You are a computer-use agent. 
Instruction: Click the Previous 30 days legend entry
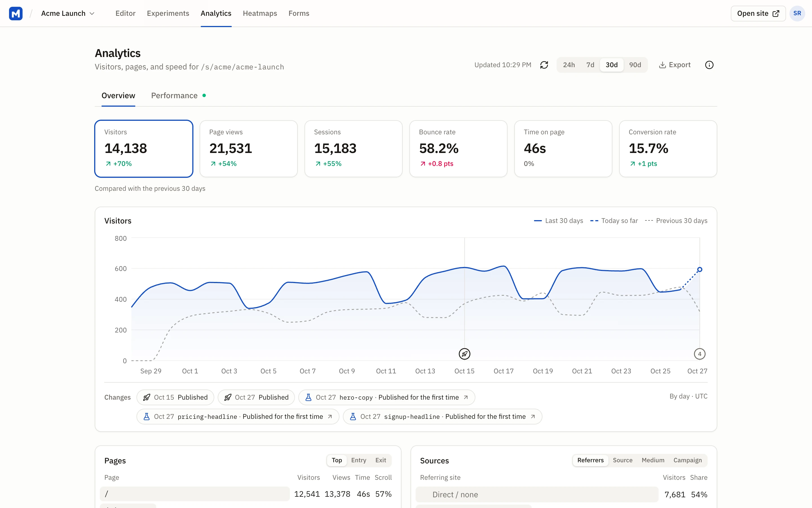(x=676, y=221)
